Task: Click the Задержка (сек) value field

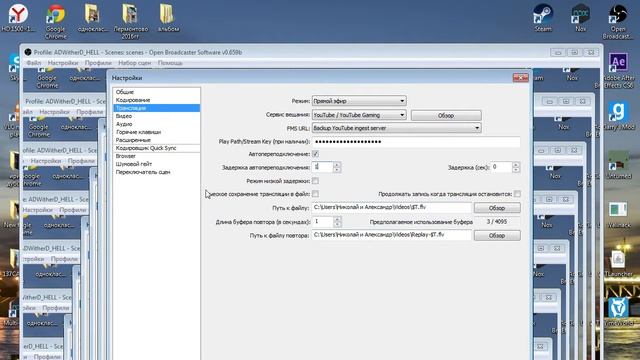Action: pos(502,167)
